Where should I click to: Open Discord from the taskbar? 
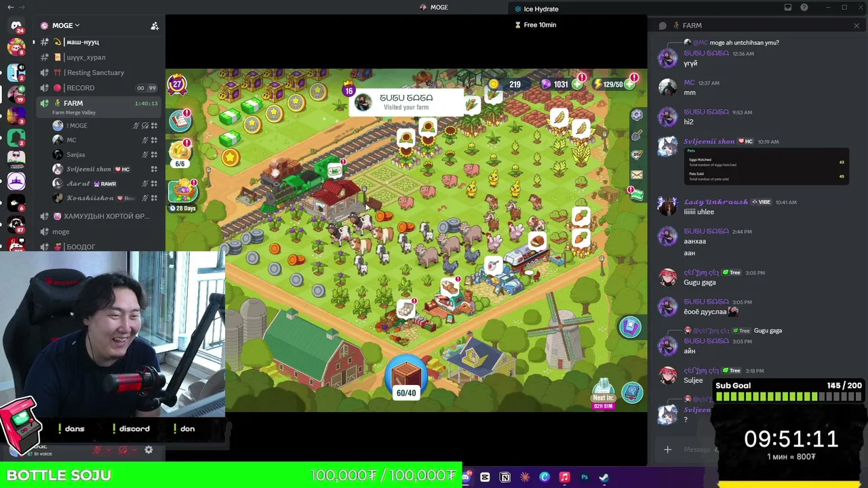click(465, 477)
